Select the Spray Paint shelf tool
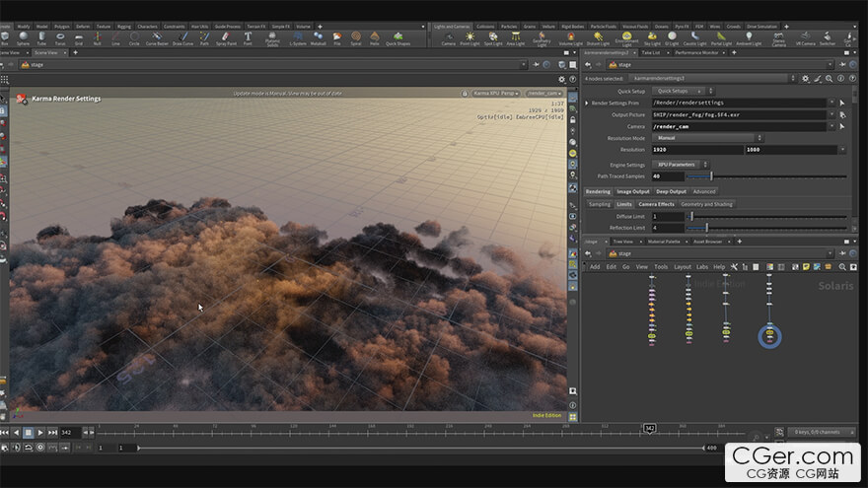Viewport: 868px width, 488px height. [227, 37]
